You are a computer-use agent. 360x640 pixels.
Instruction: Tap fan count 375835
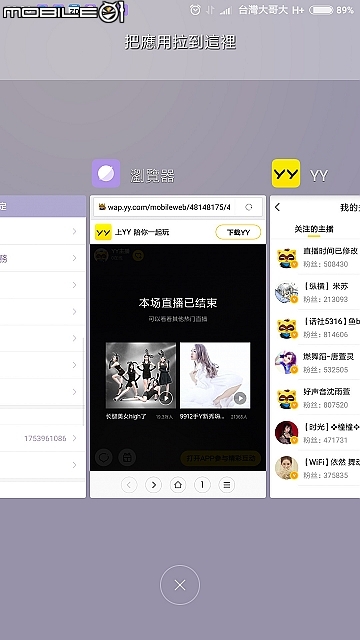[325, 476]
